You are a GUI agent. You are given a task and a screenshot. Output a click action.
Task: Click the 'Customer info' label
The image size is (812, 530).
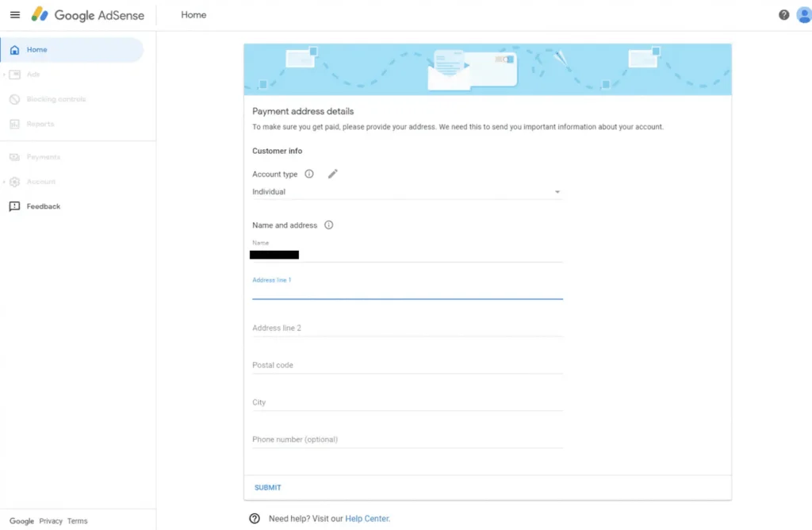[x=277, y=151]
